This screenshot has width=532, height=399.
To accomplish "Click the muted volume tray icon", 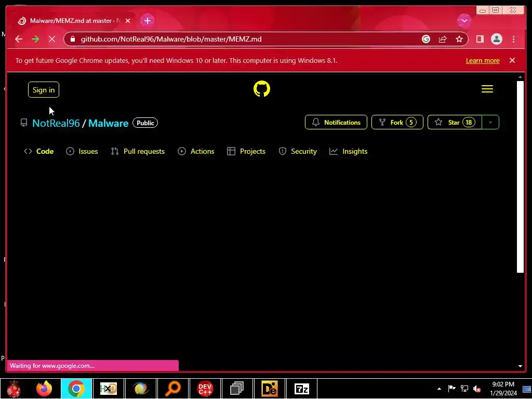I will [477, 389].
